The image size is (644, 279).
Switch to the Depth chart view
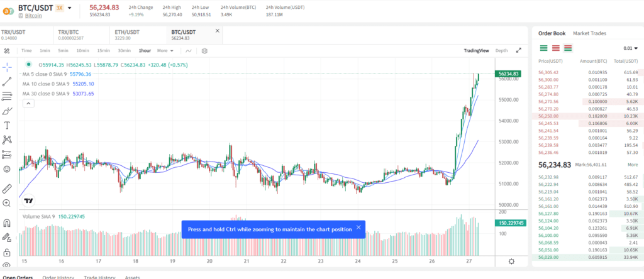[501, 50]
